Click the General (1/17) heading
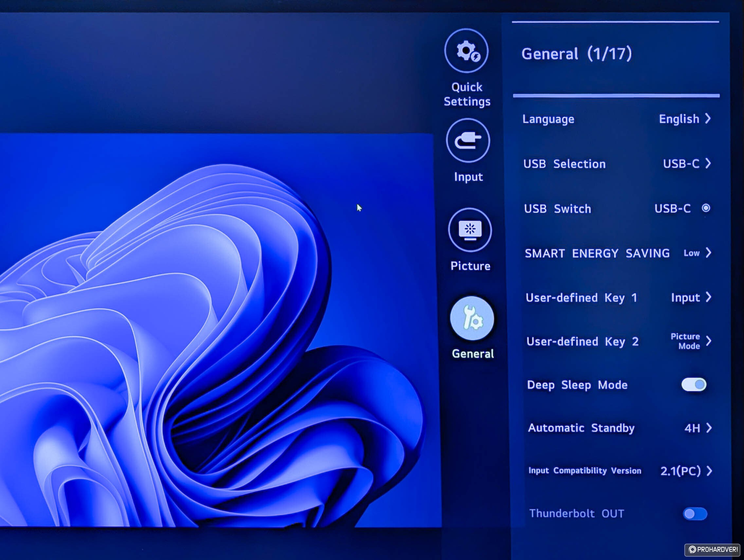This screenshot has height=560, width=744. tap(576, 54)
